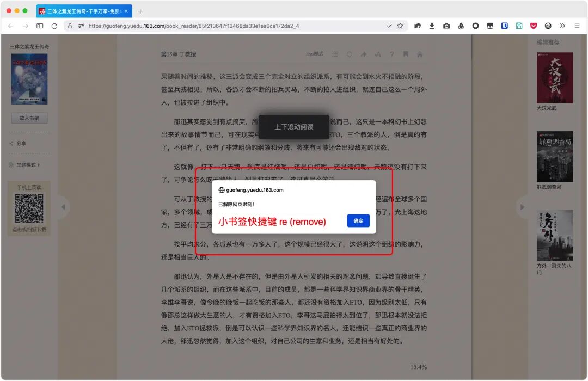Go forward in browser history

[25, 26]
